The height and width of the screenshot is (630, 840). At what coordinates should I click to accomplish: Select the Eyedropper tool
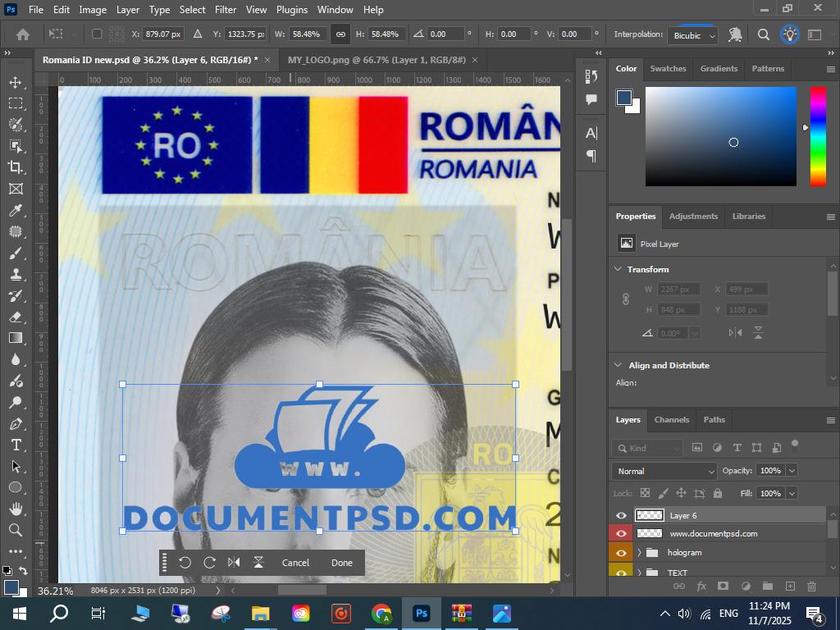(x=15, y=210)
